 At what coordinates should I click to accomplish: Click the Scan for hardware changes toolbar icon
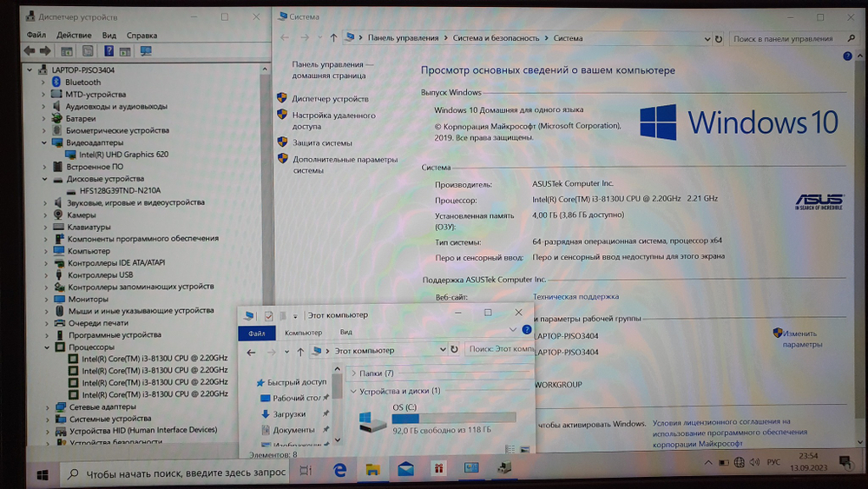tap(145, 52)
